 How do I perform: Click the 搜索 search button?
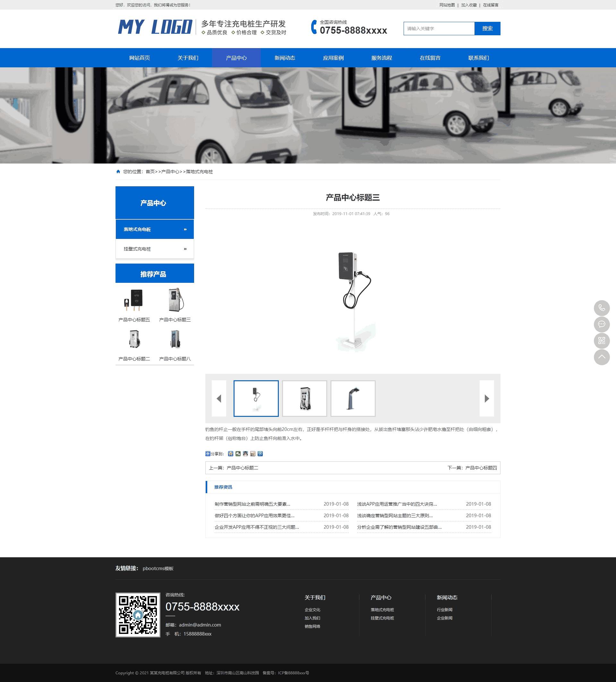pos(487,29)
